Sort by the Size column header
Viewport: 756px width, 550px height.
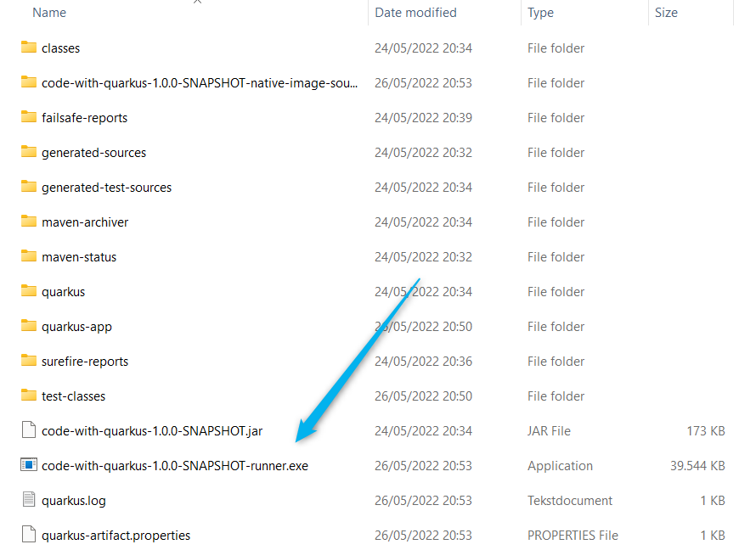[x=666, y=13]
